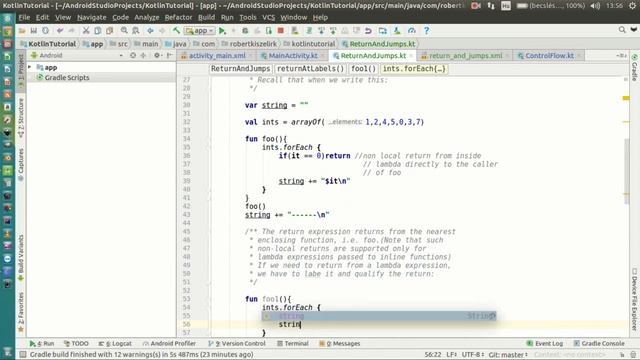Open the Run tool window

pyautogui.click(x=42, y=344)
